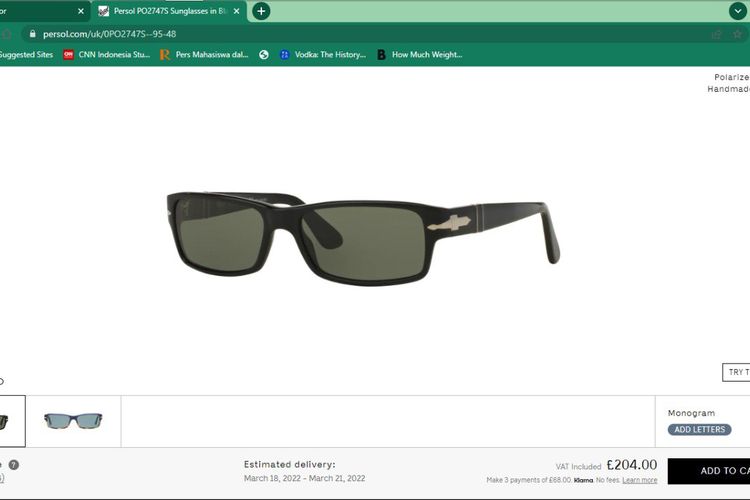Open the tab search dropdown arrow
Image resolution: width=750 pixels, height=500 pixels.
click(x=738, y=11)
